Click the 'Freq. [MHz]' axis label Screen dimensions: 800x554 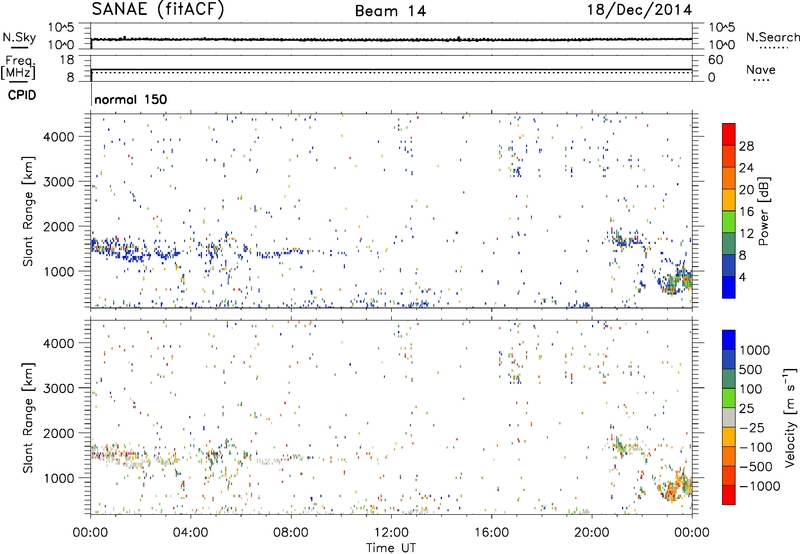click(19, 68)
